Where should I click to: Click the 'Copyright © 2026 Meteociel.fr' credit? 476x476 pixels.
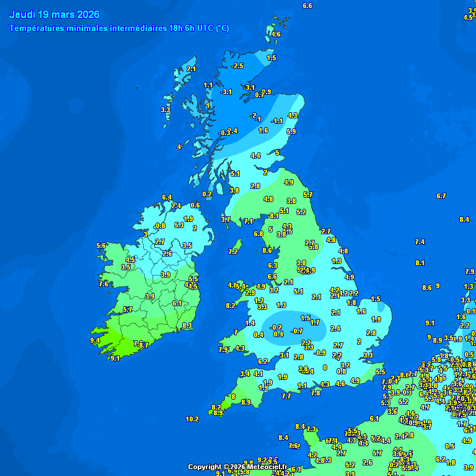tap(237, 467)
